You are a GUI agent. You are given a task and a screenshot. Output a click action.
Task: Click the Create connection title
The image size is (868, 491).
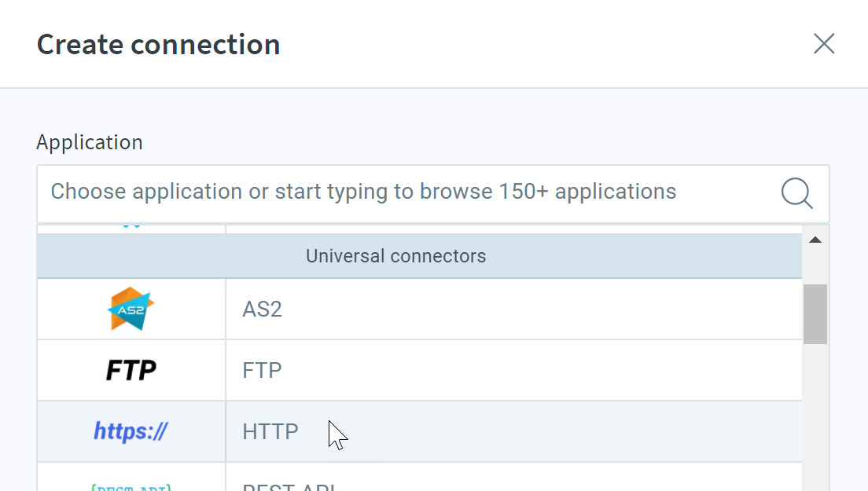click(x=158, y=44)
